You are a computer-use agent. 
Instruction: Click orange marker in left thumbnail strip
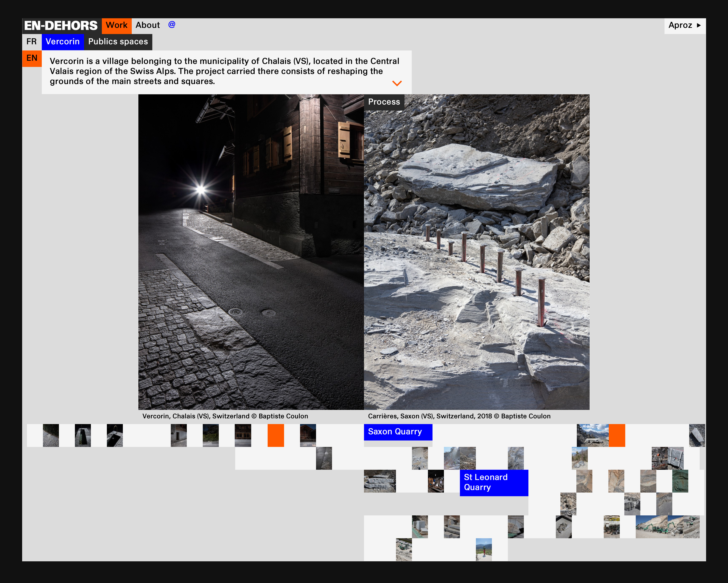[x=276, y=435]
